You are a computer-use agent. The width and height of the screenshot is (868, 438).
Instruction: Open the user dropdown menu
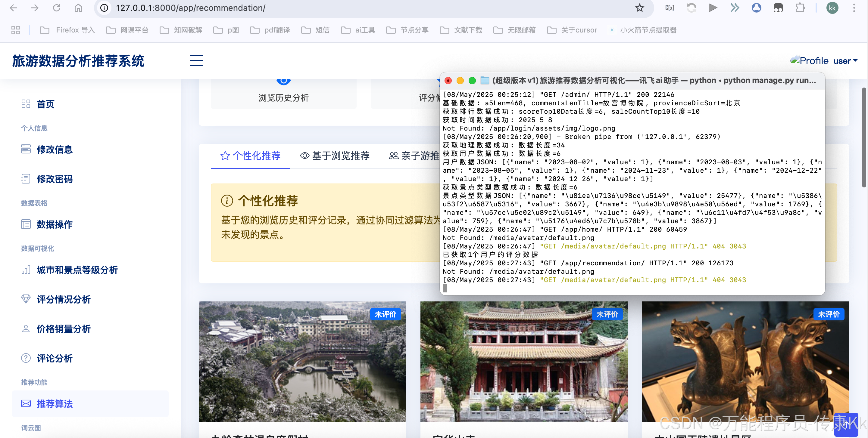(x=845, y=61)
